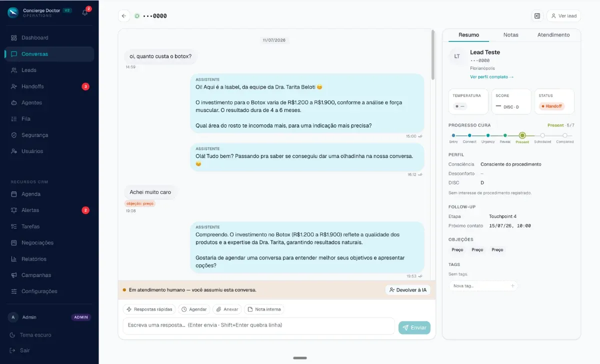
Task: Click the LT lead avatar
Action: tap(457, 56)
